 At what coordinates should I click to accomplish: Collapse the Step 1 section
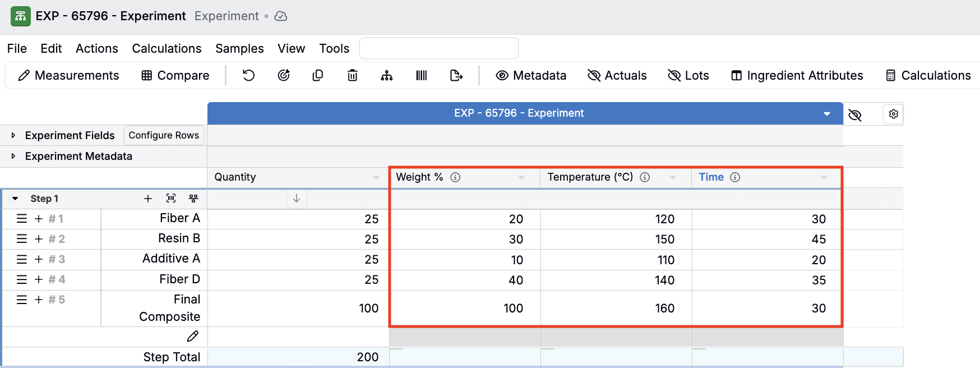(x=15, y=199)
